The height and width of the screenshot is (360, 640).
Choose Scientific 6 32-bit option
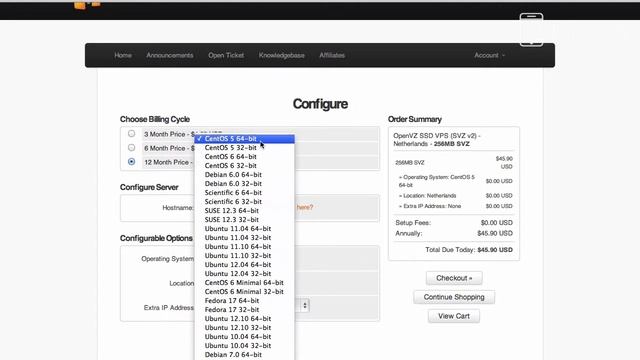tap(244, 202)
